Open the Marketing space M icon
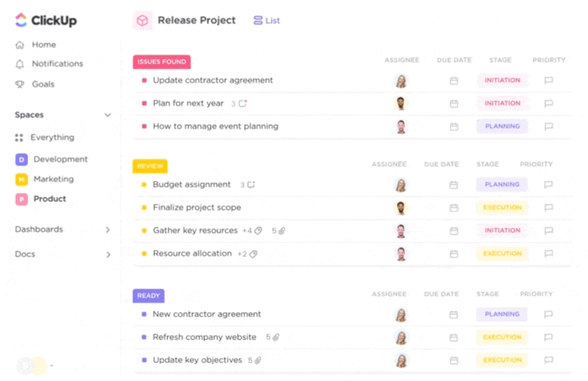 pos(21,179)
